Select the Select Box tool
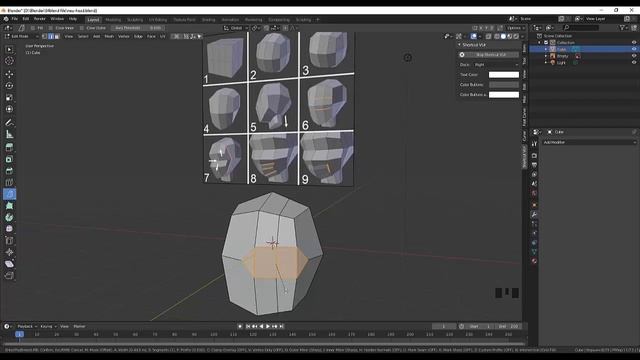The width and height of the screenshot is (640, 360). 9,49
